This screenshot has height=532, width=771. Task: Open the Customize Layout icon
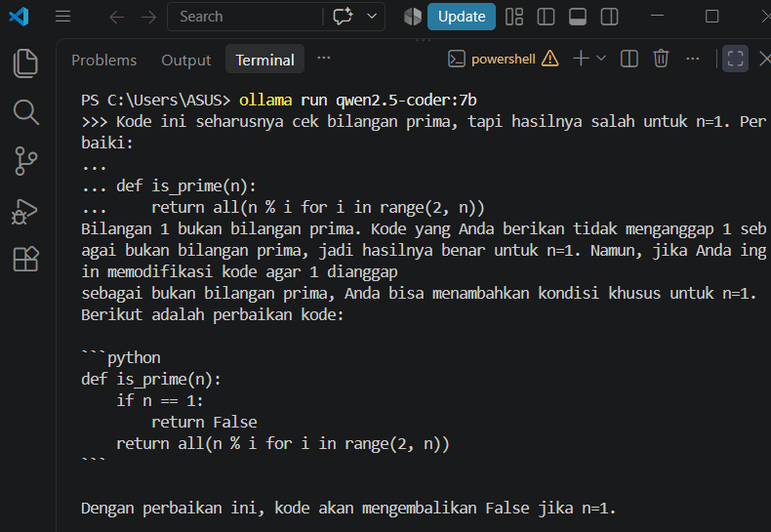point(514,17)
